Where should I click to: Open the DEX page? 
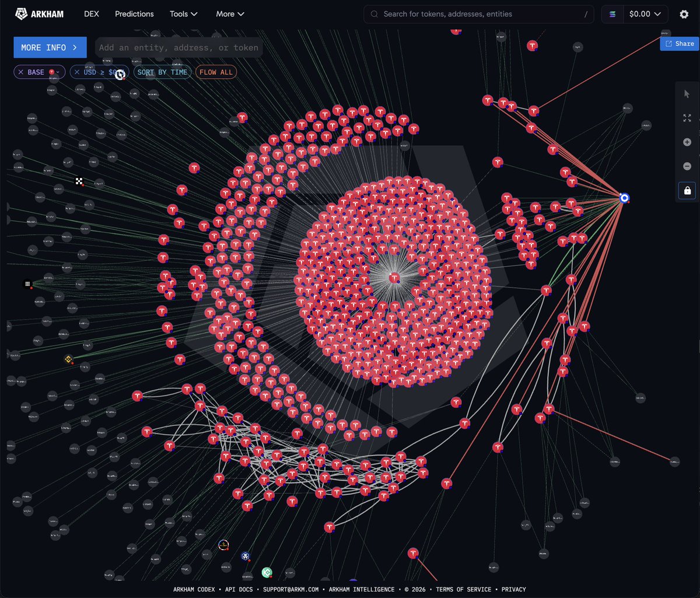[x=91, y=14]
